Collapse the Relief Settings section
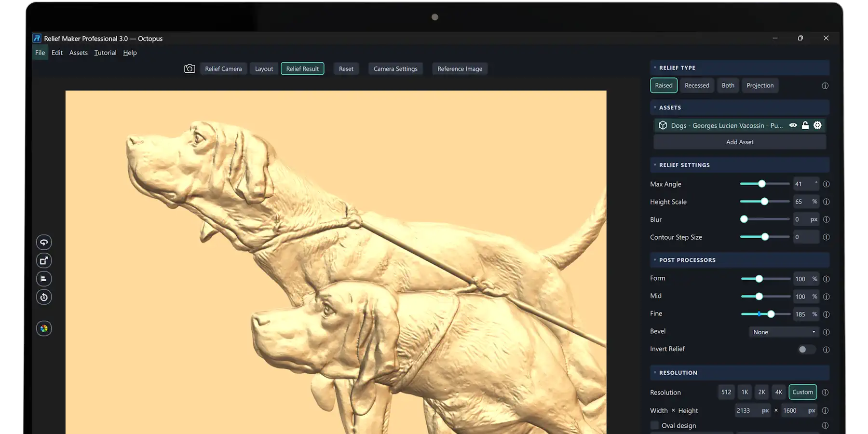 point(655,165)
